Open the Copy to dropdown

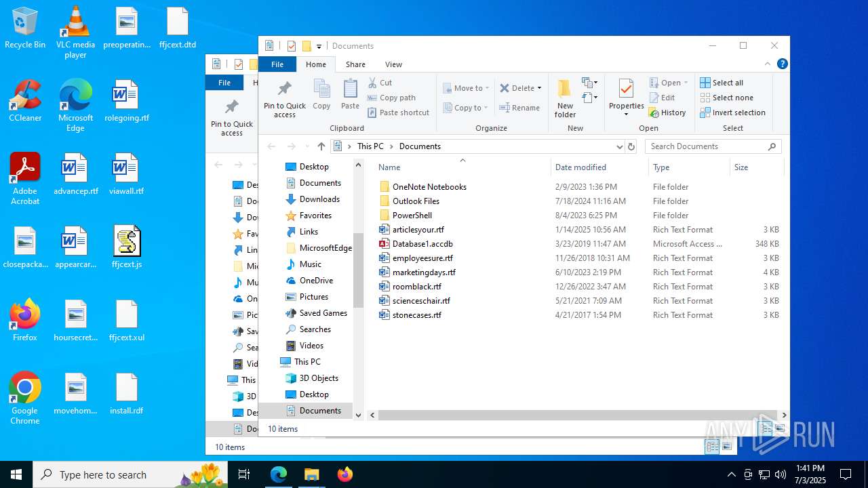click(x=466, y=108)
